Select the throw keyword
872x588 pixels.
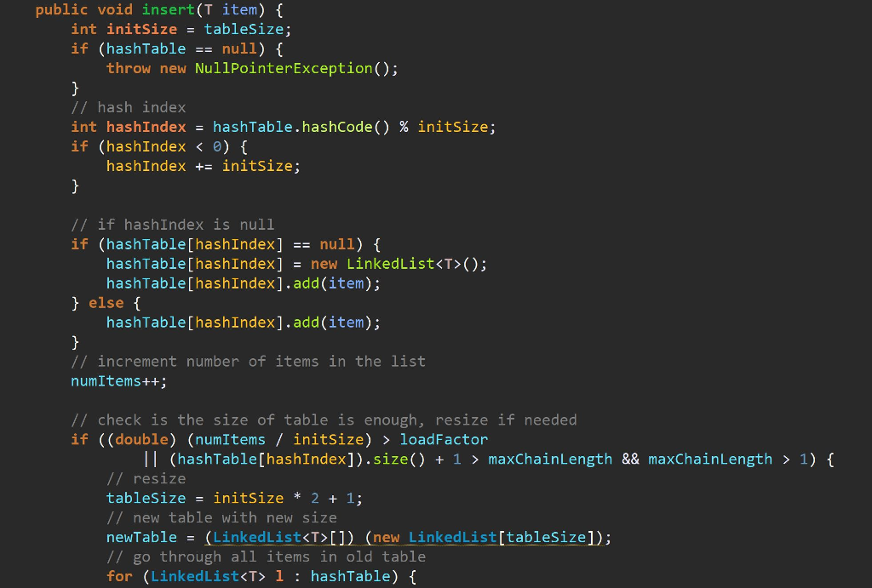coord(129,68)
